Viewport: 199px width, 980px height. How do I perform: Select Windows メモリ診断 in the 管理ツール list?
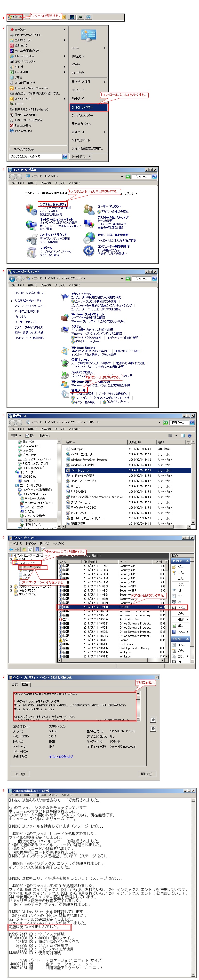82,465
